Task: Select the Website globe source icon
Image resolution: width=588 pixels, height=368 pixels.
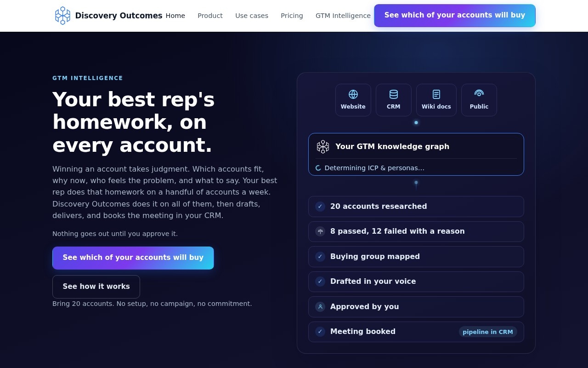Action: [x=353, y=94]
